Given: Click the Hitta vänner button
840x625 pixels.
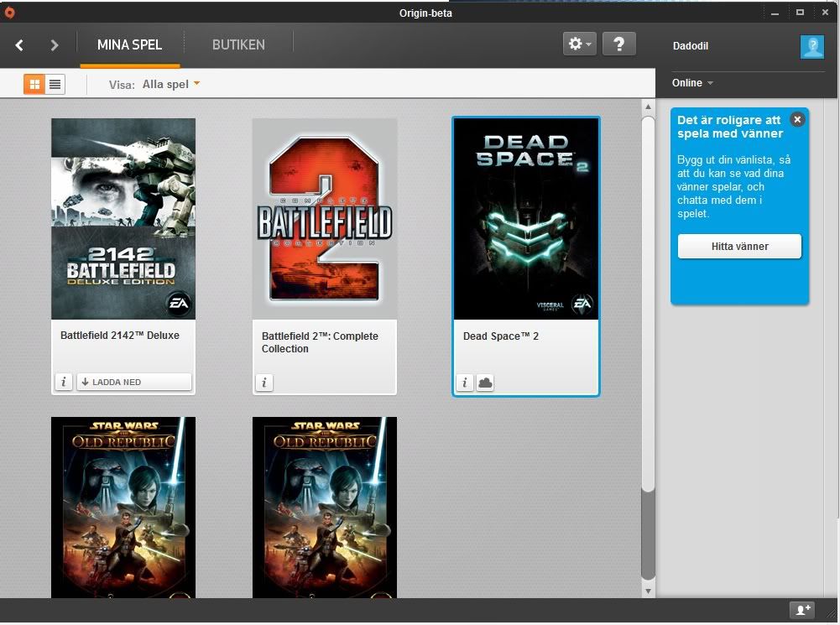Looking at the screenshot, I should [x=740, y=247].
